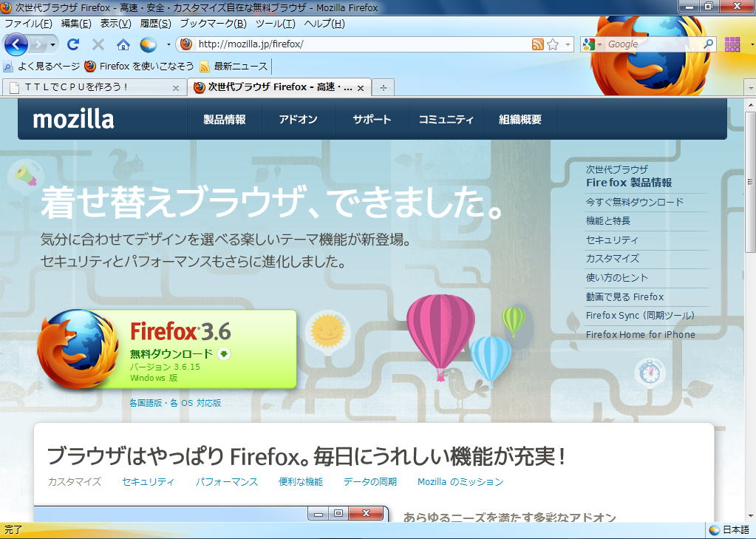Open the search engine selector dropdown

click(x=600, y=44)
